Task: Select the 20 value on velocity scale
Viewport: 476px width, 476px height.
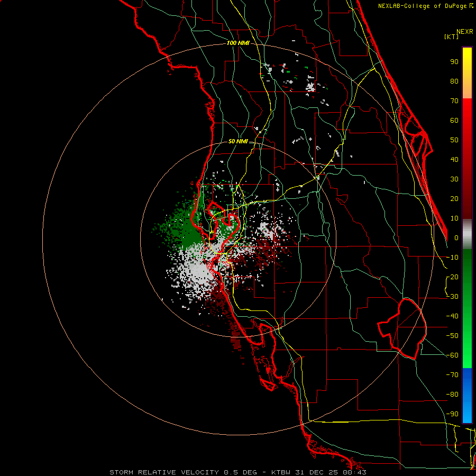Action: (454, 199)
